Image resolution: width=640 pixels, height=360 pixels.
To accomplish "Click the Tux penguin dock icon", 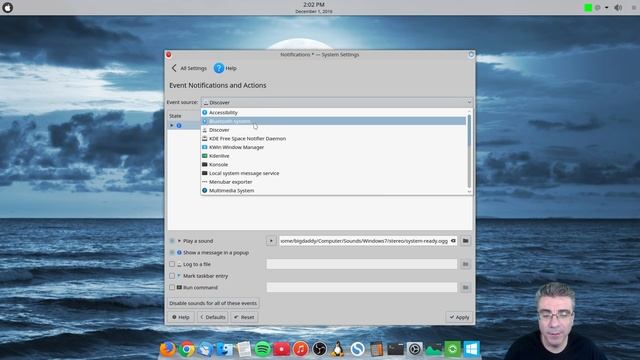I will (x=338, y=349).
